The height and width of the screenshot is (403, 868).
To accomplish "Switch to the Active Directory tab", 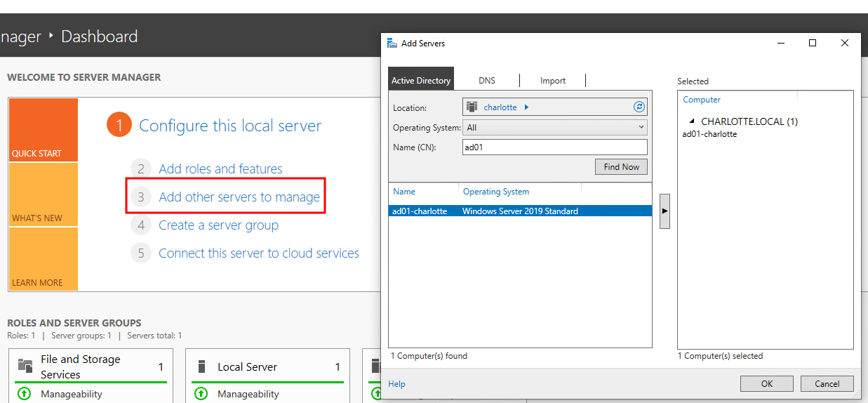I will [x=421, y=80].
